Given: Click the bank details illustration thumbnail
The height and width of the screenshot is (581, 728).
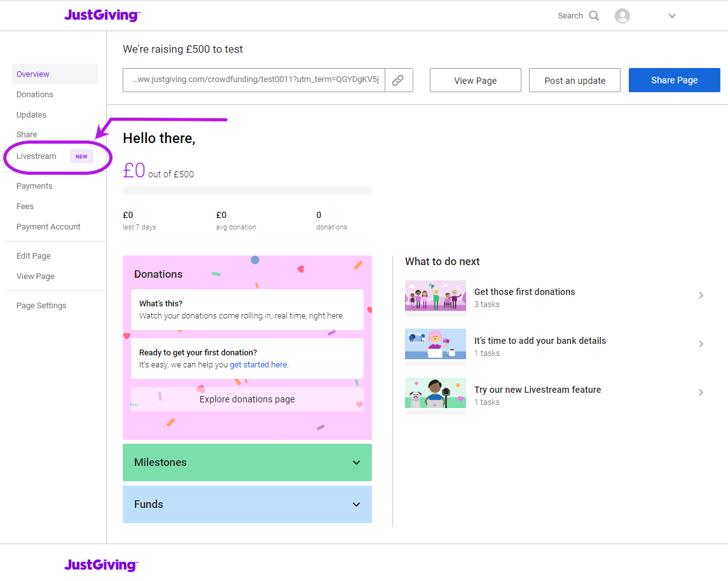Looking at the screenshot, I should [436, 345].
